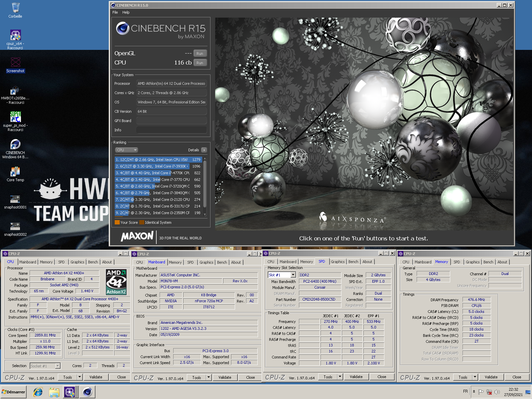Select the super_pi_mod shortcut icon
The height and width of the screenshot is (399, 532).
(15, 121)
